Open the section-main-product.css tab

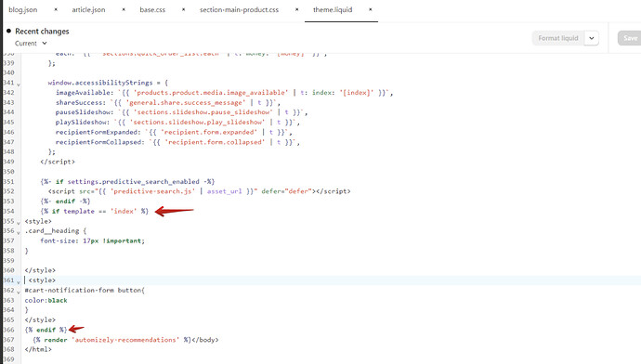pyautogui.click(x=239, y=10)
